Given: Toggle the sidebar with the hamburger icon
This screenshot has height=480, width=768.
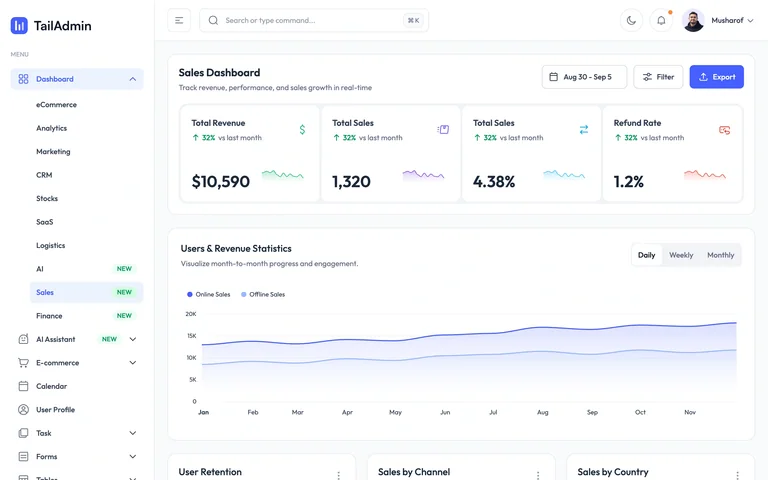Looking at the screenshot, I should (x=179, y=21).
